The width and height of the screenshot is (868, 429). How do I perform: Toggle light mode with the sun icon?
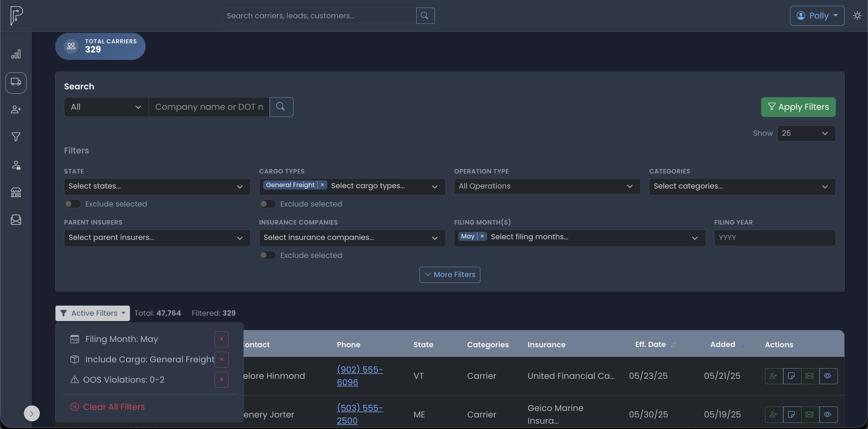click(x=857, y=15)
